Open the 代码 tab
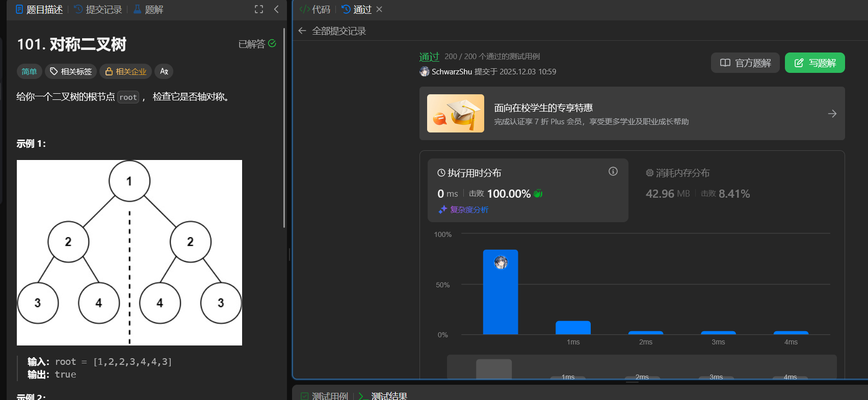The image size is (868, 400). pyautogui.click(x=315, y=10)
